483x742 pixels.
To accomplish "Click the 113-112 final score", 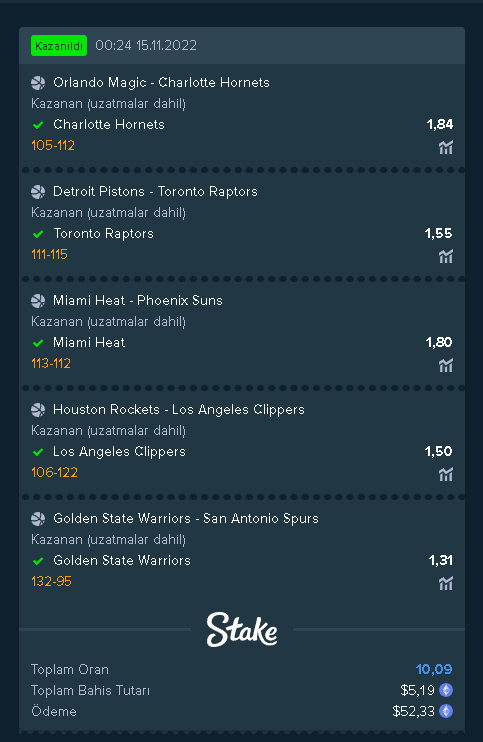I will (51, 363).
